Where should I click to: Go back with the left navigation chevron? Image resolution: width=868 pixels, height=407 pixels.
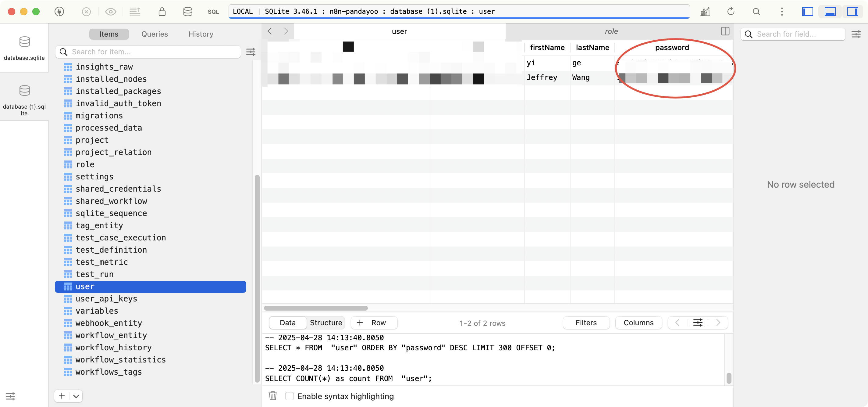point(269,31)
